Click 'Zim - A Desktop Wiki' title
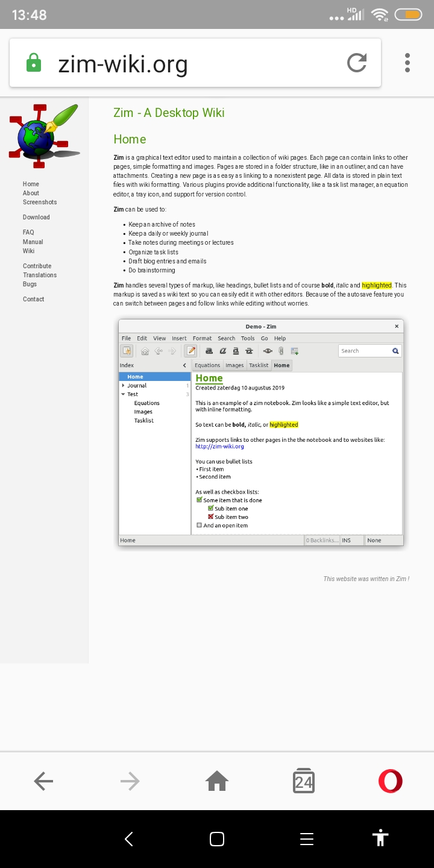 [169, 113]
